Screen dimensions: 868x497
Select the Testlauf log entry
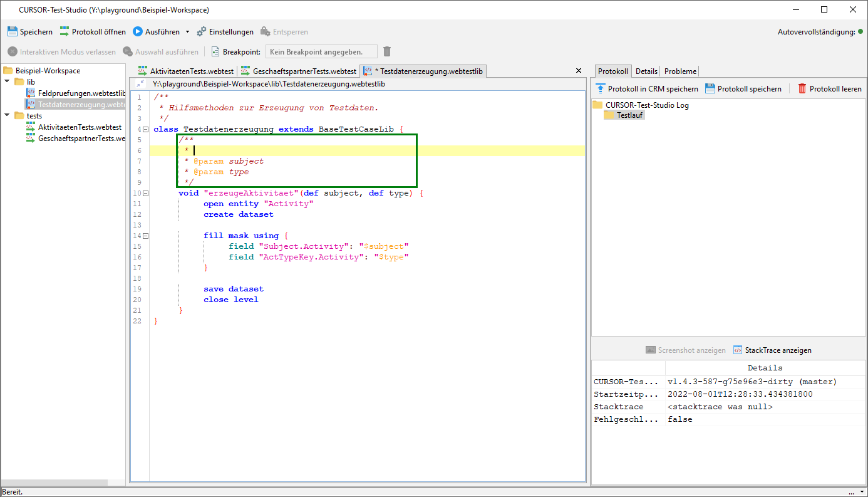click(x=629, y=115)
